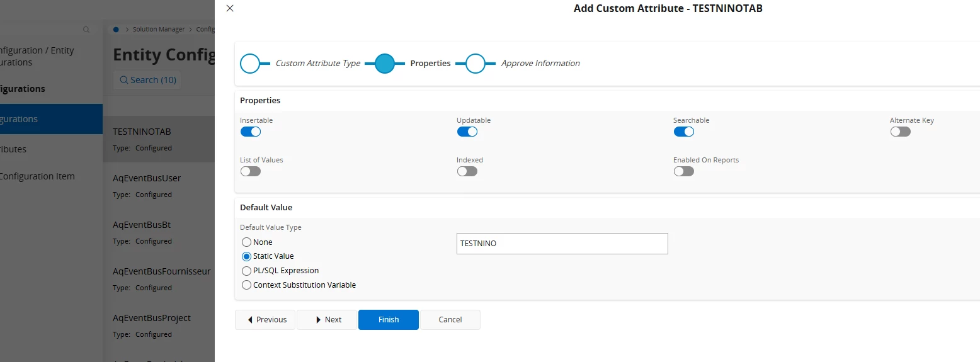Viewport: 980px width, 362px height.
Task: Enable the List of Values switch
Action: pyautogui.click(x=250, y=171)
